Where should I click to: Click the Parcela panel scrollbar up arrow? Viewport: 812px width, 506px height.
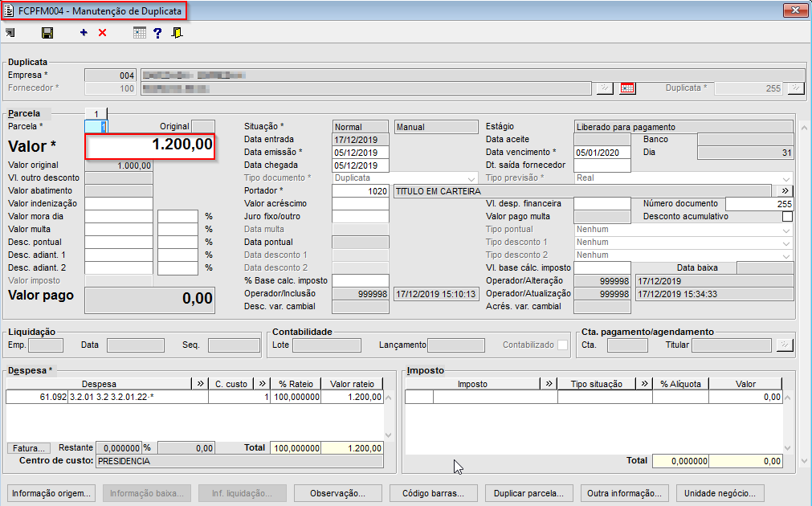pyautogui.click(x=804, y=127)
